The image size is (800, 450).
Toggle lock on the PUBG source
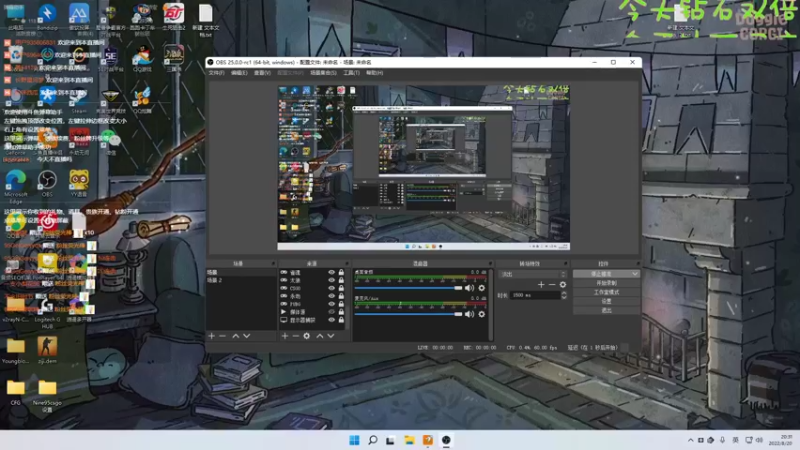[x=341, y=304]
